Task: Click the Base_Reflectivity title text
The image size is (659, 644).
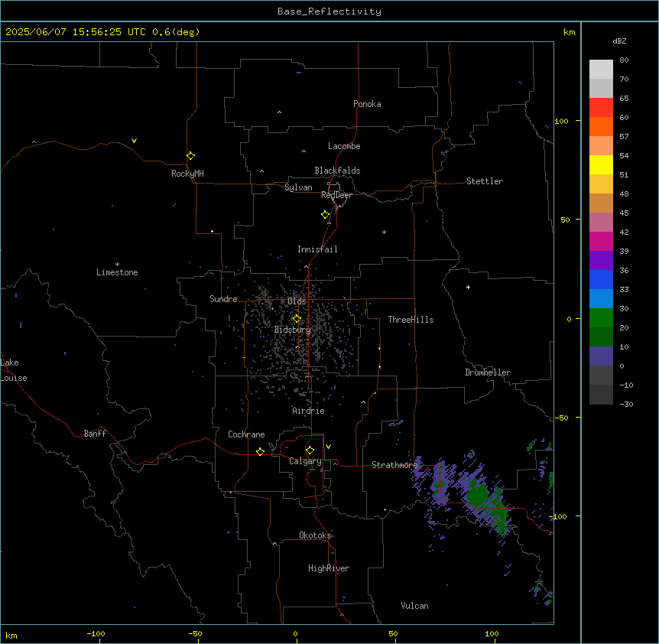Action: (x=329, y=11)
